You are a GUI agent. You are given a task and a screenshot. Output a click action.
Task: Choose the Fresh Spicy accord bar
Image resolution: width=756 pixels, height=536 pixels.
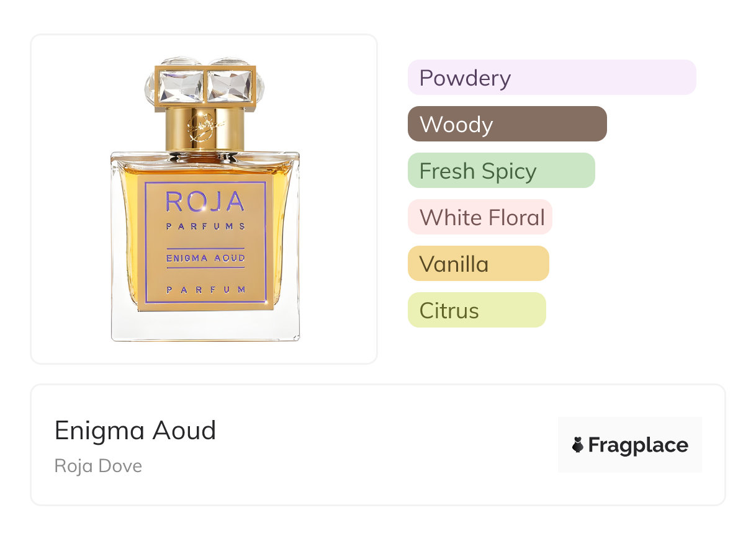(502, 171)
